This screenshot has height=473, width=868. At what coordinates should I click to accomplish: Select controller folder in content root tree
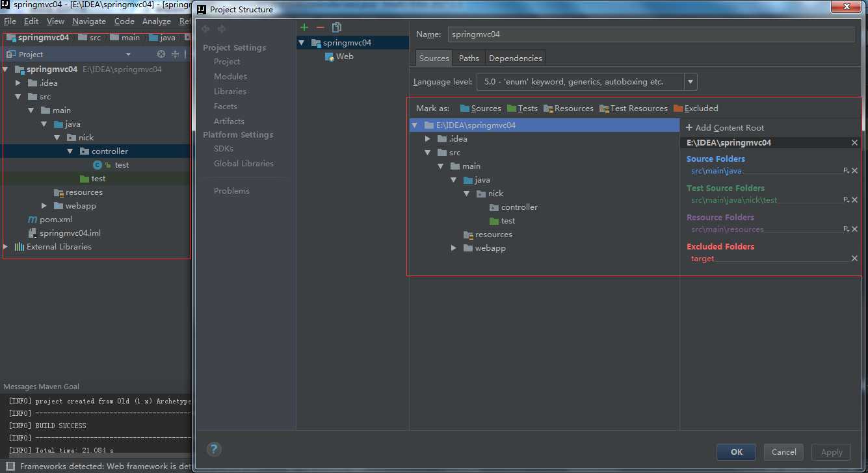[x=514, y=207]
